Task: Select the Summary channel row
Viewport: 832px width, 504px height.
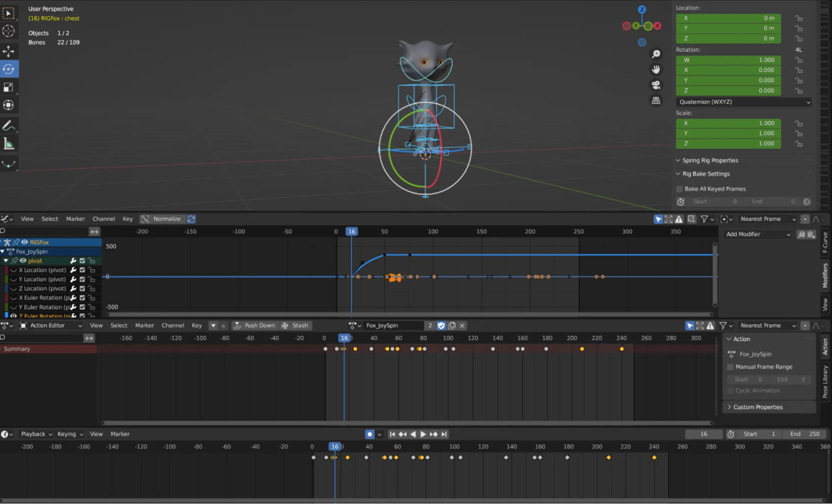Action: point(48,349)
